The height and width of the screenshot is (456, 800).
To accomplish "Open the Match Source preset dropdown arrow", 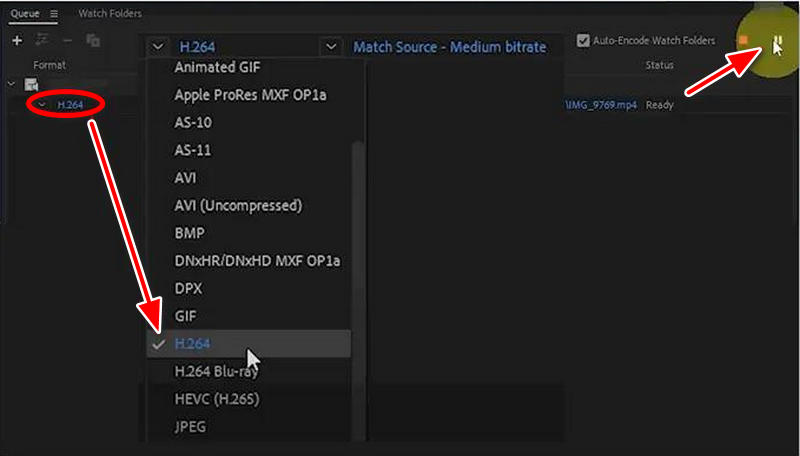I will tap(331, 46).
